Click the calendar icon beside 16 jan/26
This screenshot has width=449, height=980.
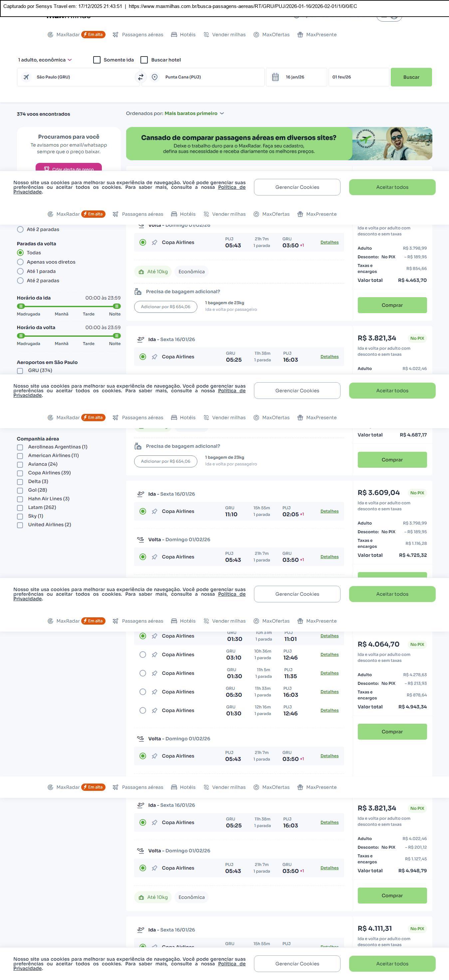click(275, 77)
